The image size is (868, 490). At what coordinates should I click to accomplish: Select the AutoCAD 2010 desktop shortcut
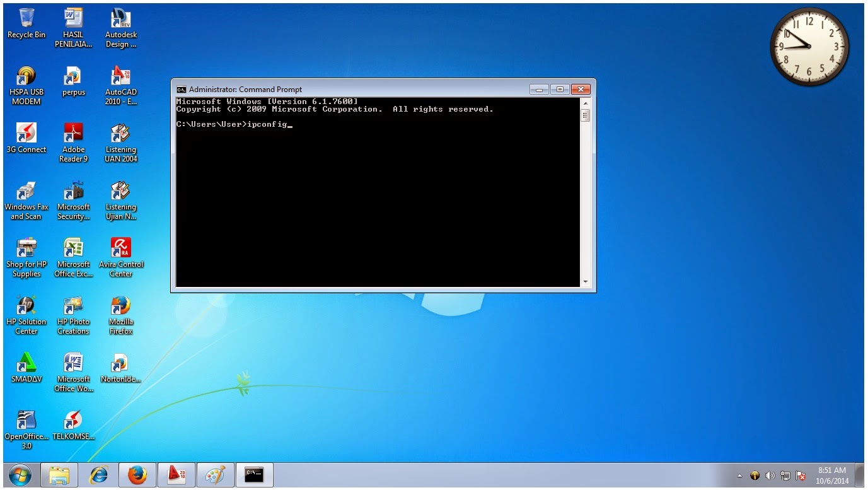pyautogui.click(x=120, y=86)
